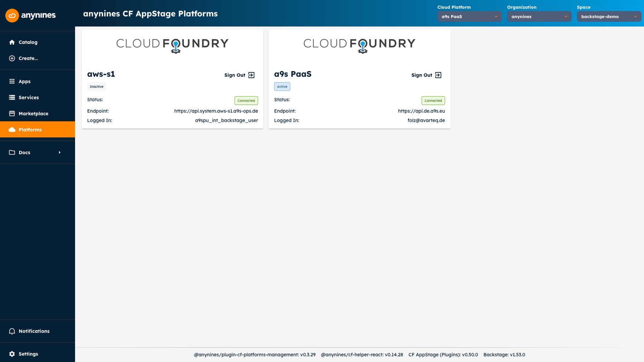This screenshot has height=362, width=644.
Task: Click Backstage v1.53.0 footer text
Action: tap(504, 355)
